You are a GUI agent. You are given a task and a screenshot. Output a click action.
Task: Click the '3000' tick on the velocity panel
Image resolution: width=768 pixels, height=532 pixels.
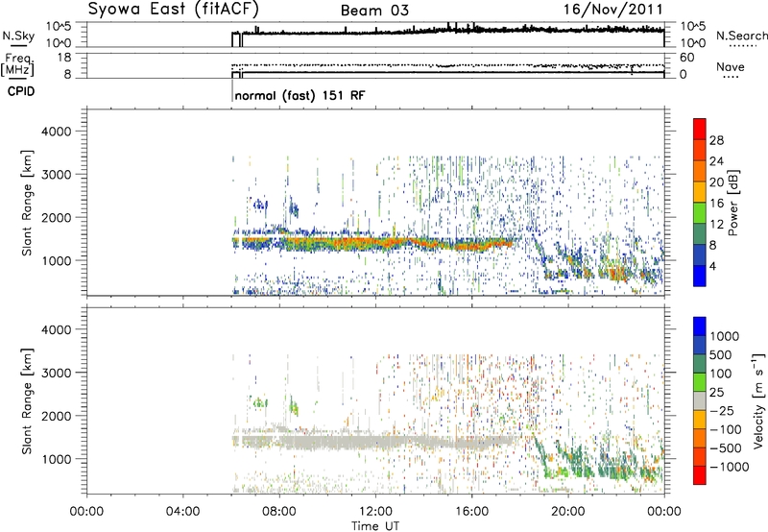point(56,373)
